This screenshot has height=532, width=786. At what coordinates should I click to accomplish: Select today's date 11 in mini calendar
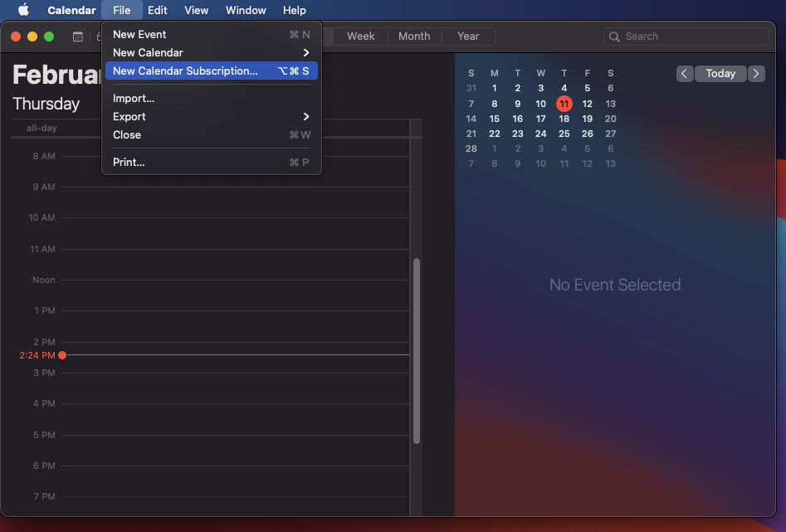coord(564,104)
